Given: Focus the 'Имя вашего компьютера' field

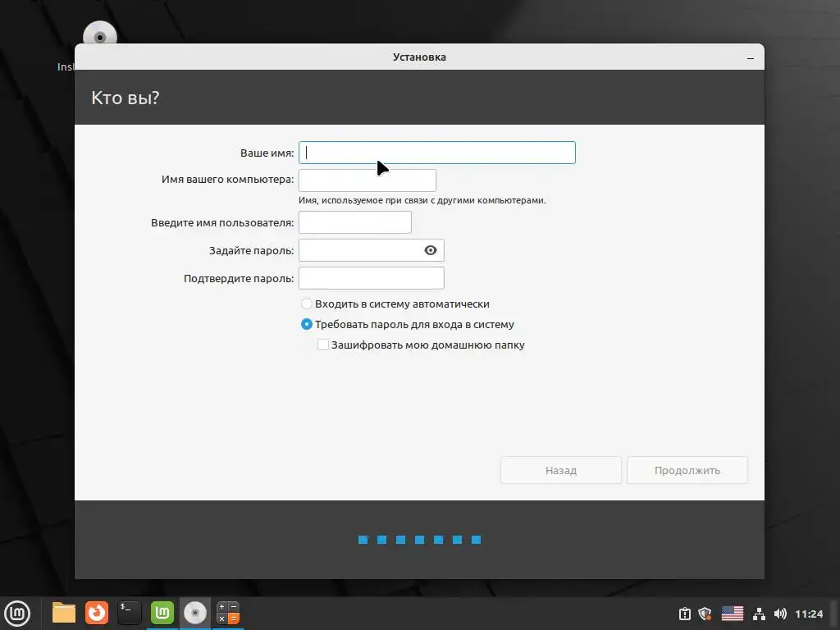Looking at the screenshot, I should [x=367, y=180].
